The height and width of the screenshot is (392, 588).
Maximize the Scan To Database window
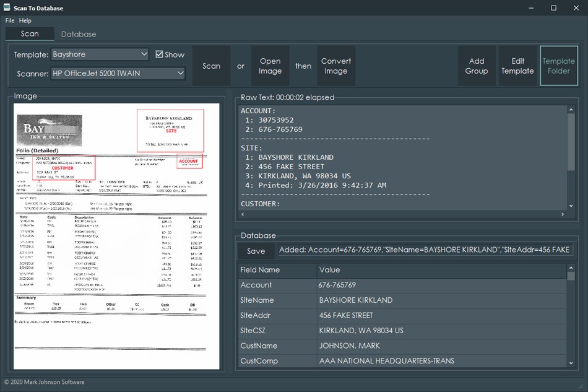click(x=553, y=8)
